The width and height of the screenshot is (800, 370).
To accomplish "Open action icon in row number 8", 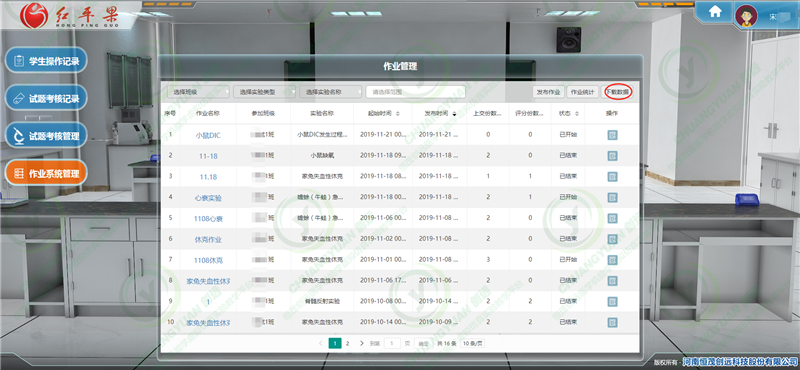I will pyautogui.click(x=612, y=280).
